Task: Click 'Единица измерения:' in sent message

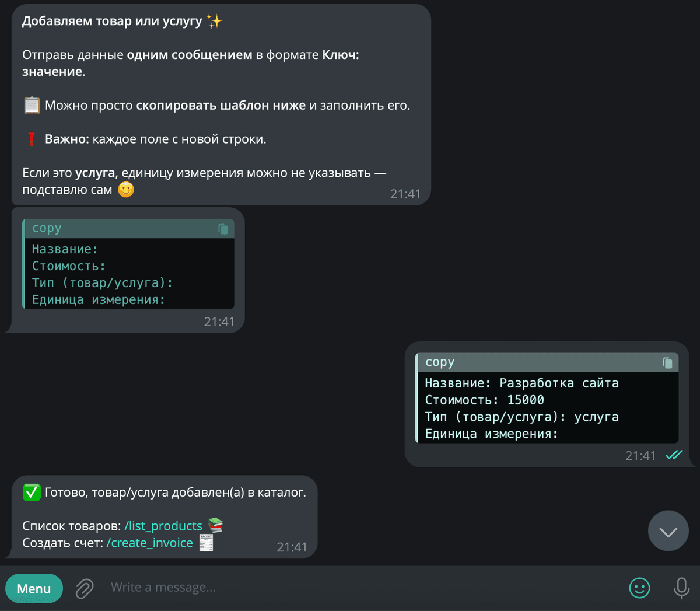Action: pyautogui.click(x=491, y=434)
